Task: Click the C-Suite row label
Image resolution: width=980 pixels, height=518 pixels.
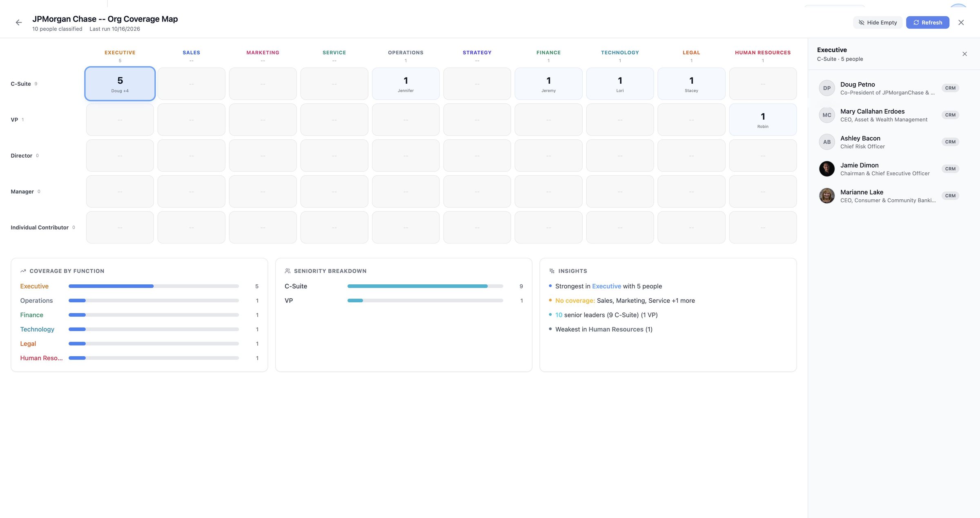Action: click(21, 84)
